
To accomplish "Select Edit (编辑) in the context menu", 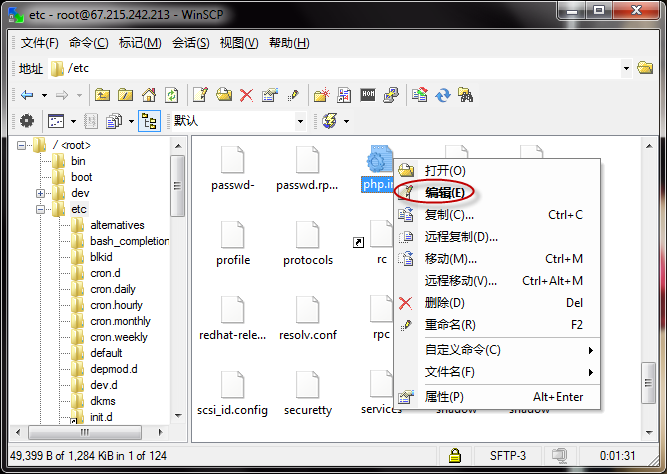I will click(444, 192).
